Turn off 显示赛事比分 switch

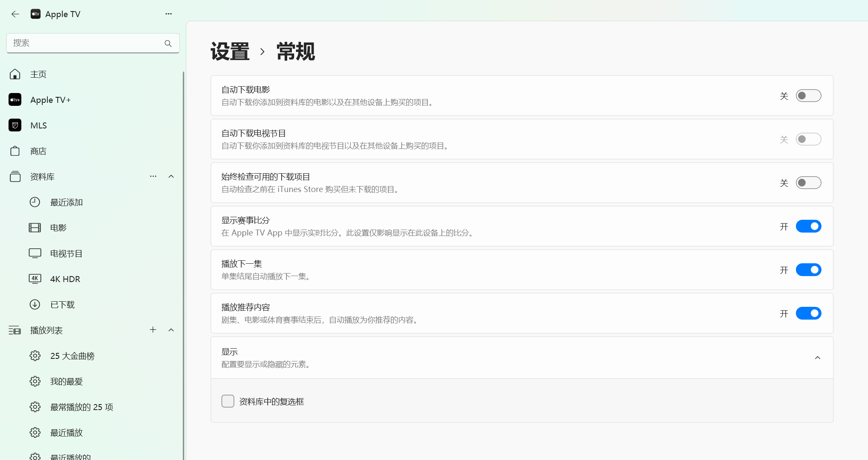[808, 226]
